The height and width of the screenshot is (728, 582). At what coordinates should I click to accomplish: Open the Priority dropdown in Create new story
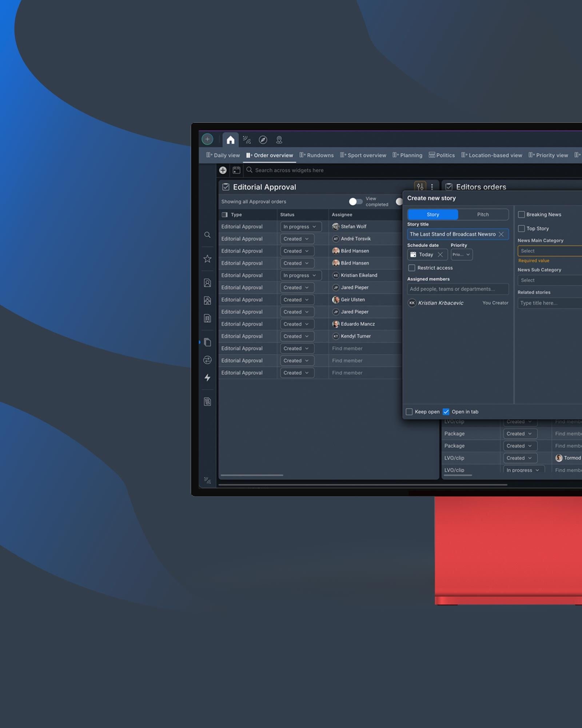[461, 254]
